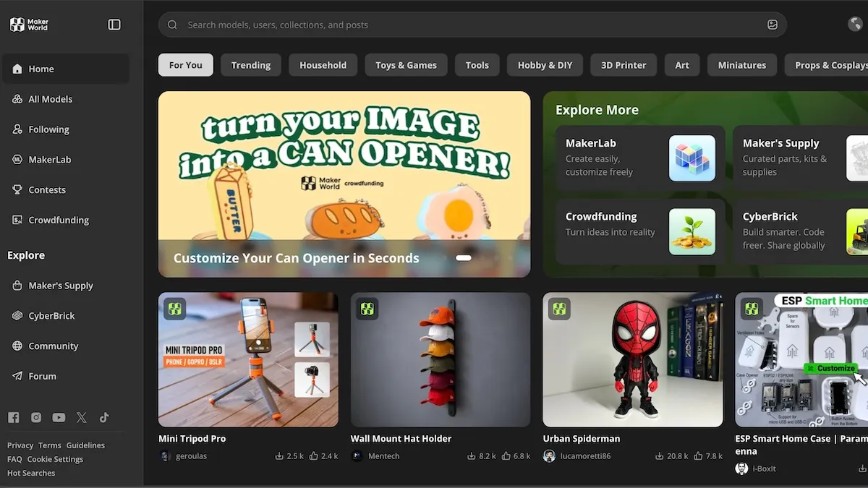
Task: Open Maker's Supply Explore More card
Action: (800, 158)
